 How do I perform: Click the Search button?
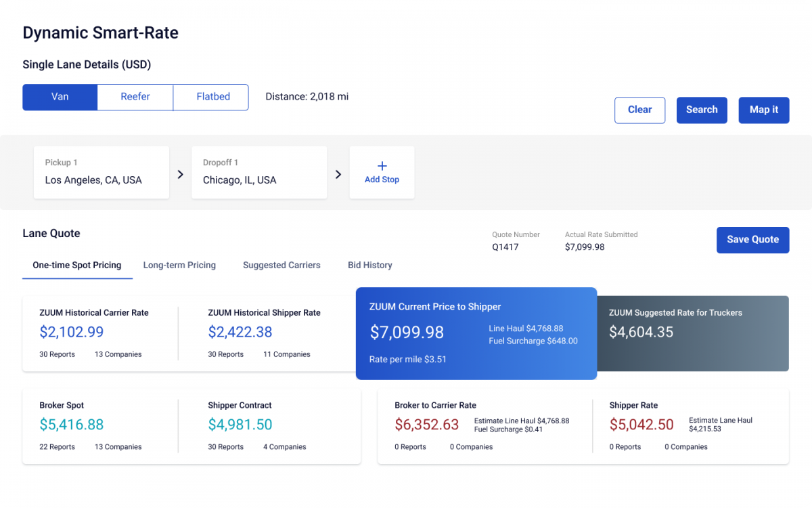tap(702, 110)
